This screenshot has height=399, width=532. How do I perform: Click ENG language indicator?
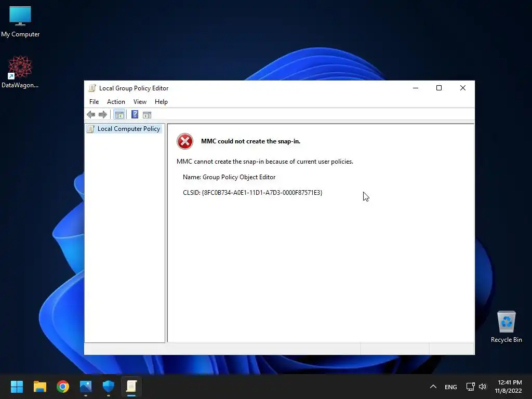451,387
